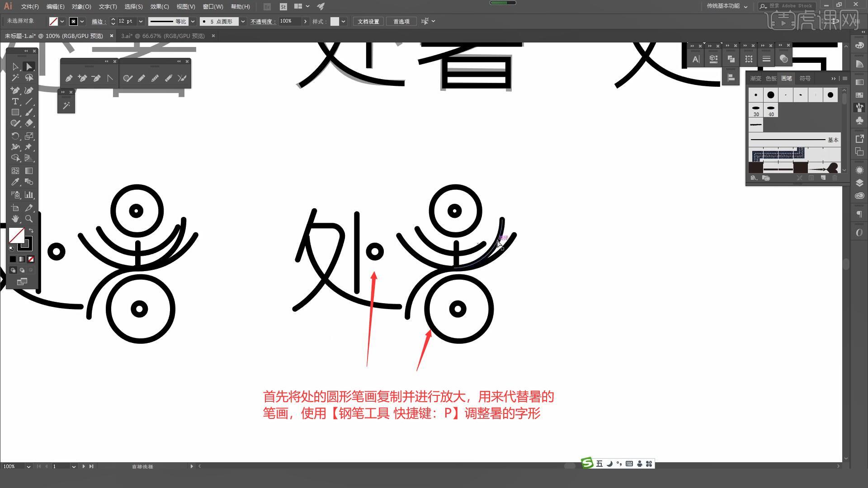This screenshot has width=868, height=488.
Task: Open the 效果(C) menu
Action: pyautogui.click(x=159, y=6)
